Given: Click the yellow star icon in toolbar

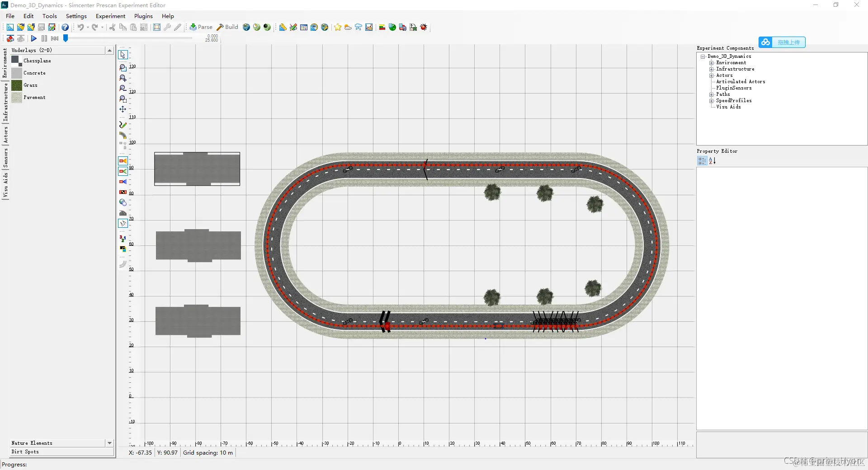Looking at the screenshot, I should coord(338,28).
